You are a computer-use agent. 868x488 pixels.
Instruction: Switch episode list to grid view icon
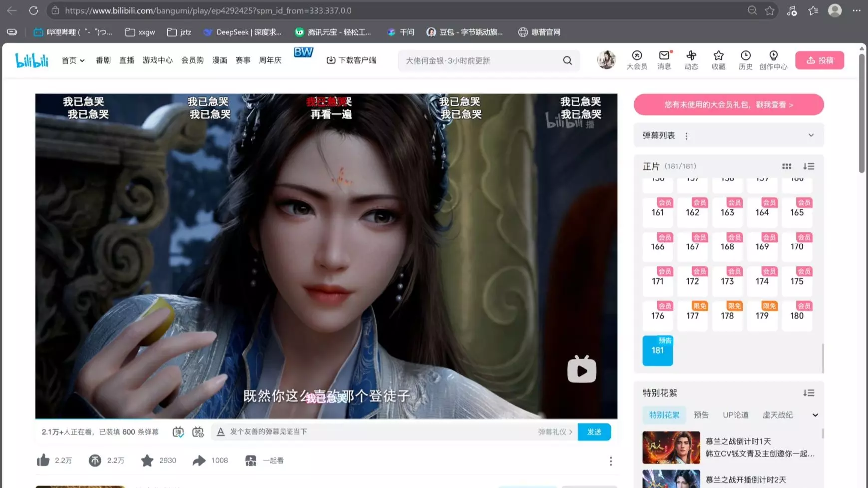[787, 166]
